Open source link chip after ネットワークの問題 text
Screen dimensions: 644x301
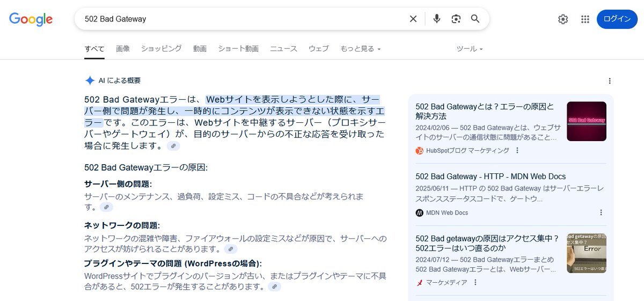231,249
